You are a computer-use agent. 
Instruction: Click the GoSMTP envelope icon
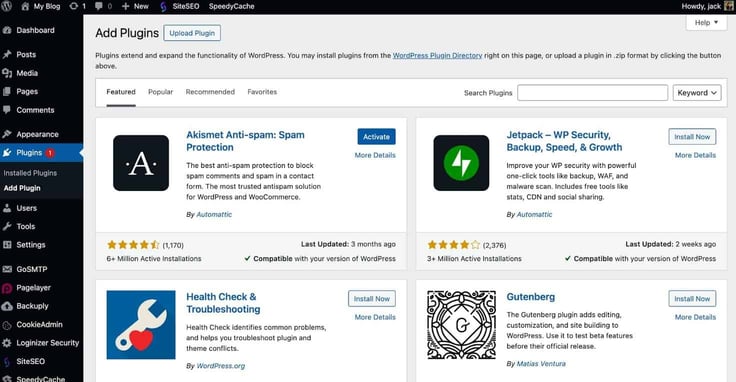(x=7, y=269)
